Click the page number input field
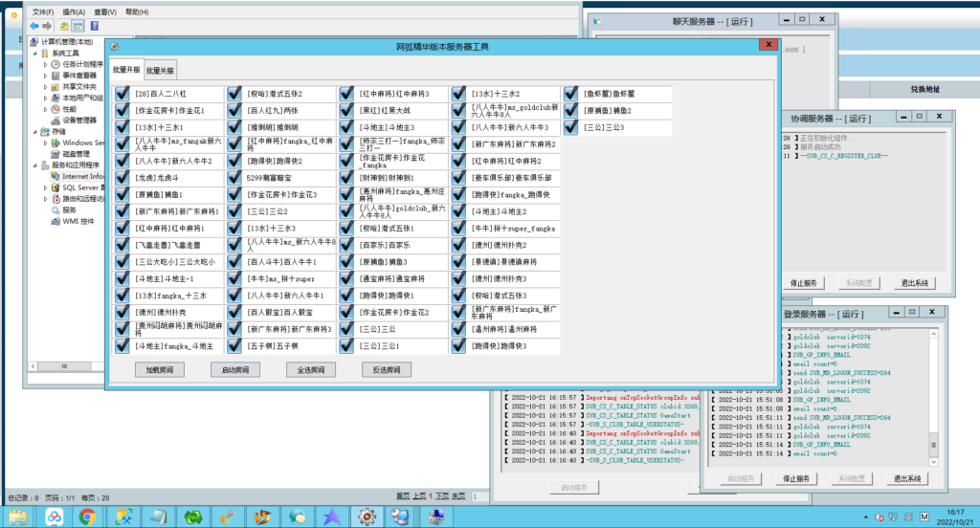This screenshot has height=528, width=980. [x=479, y=496]
